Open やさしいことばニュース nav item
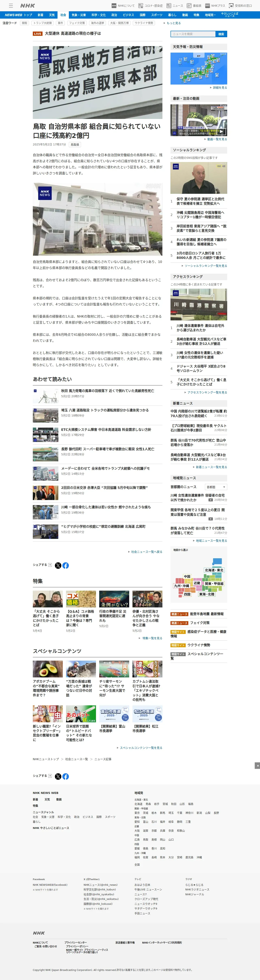260x980 pixels. pos(230,15)
